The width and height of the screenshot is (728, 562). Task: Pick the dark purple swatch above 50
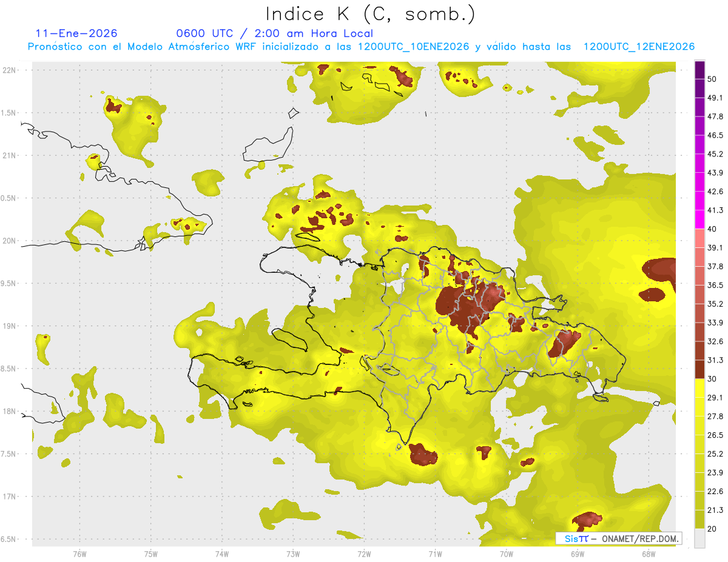(700, 70)
